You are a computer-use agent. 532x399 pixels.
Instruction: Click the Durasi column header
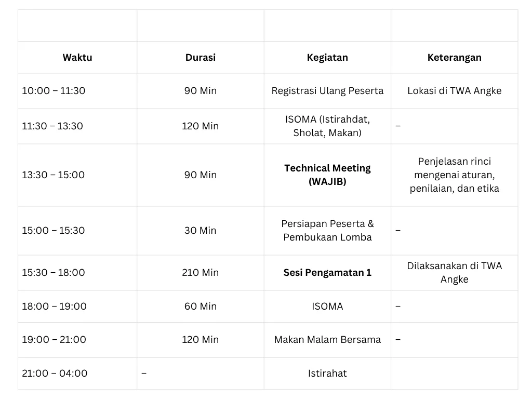[x=200, y=58]
